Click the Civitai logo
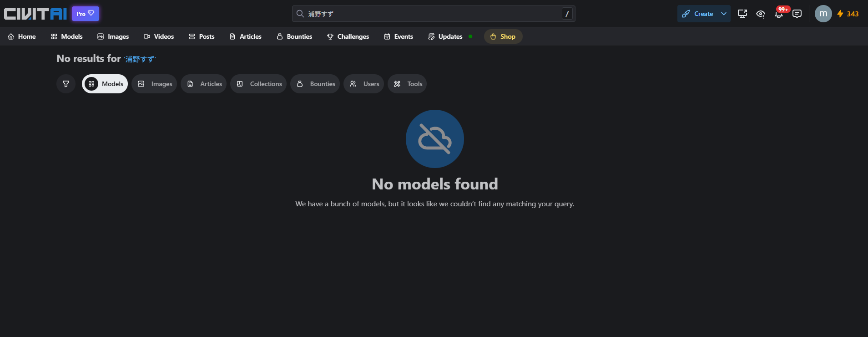 pos(35,14)
